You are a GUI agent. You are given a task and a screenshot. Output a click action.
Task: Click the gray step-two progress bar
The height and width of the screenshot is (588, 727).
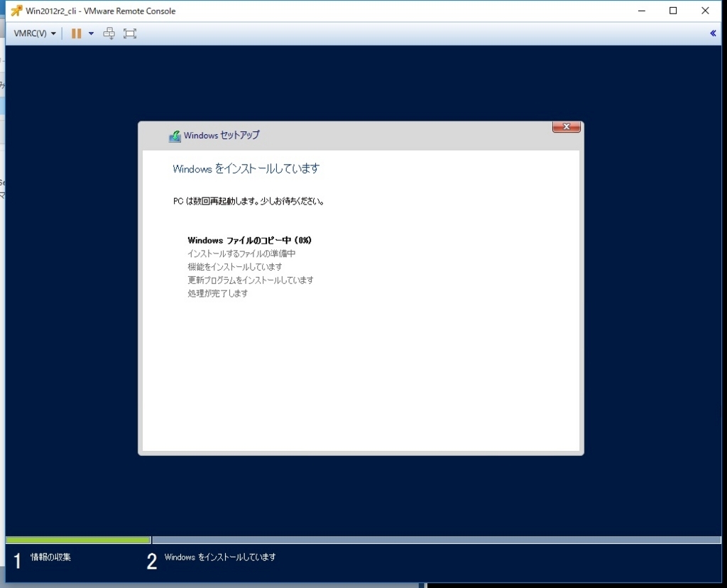[437, 540]
